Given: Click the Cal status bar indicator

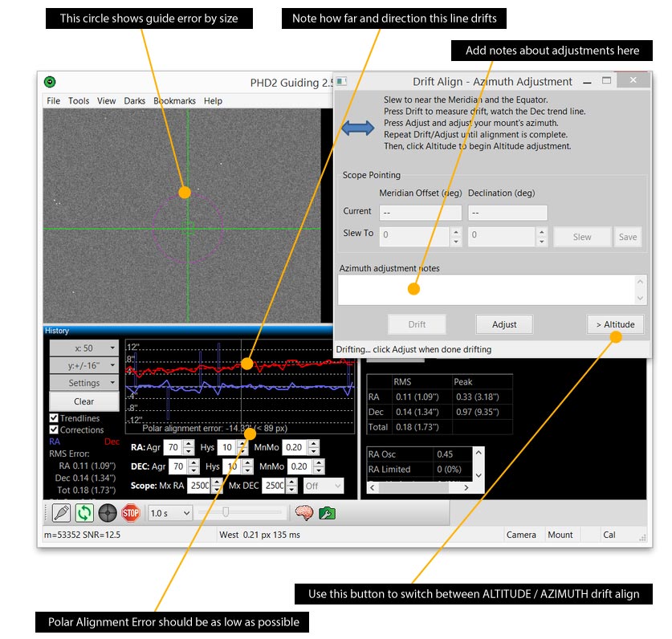Looking at the screenshot, I should tap(609, 535).
